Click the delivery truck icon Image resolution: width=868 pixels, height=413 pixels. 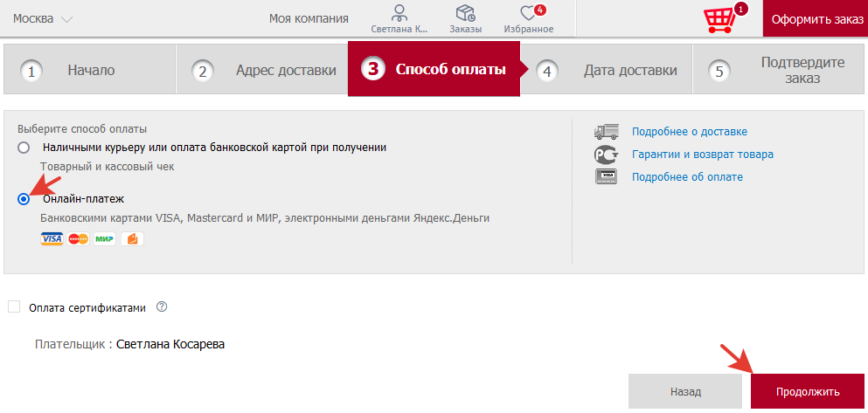606,132
